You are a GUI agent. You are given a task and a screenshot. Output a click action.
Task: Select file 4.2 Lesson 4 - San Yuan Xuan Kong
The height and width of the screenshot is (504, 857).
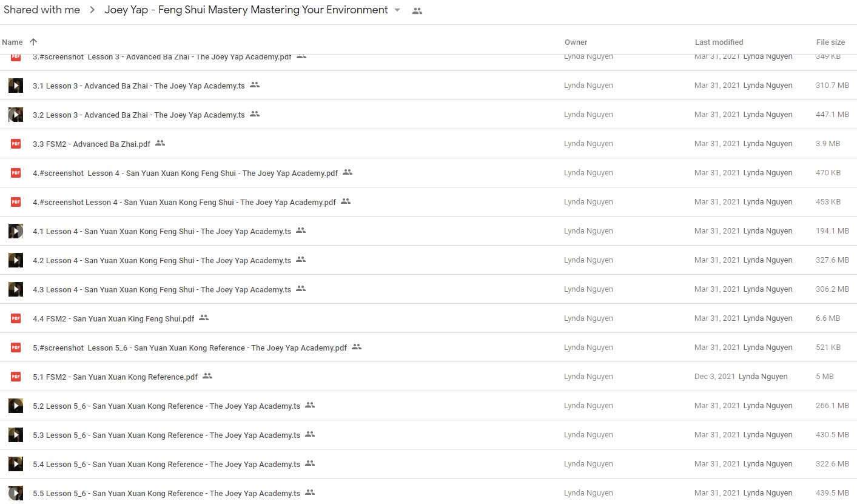tap(162, 261)
